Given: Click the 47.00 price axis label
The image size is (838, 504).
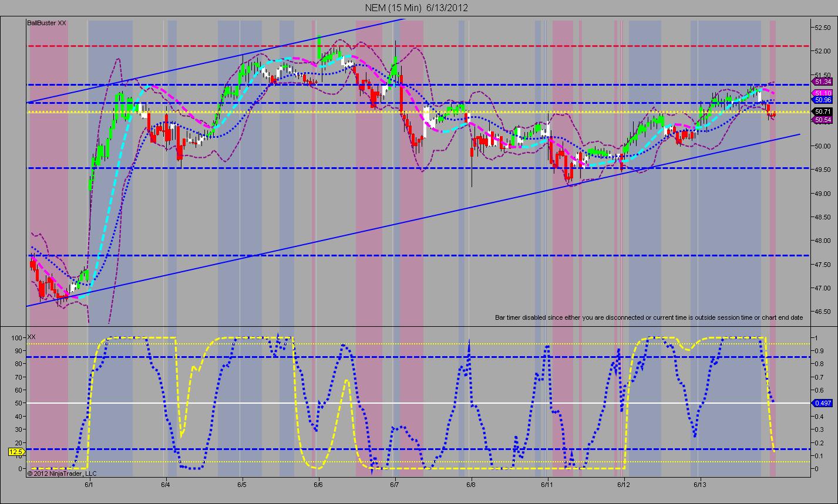Looking at the screenshot, I should 822,288.
